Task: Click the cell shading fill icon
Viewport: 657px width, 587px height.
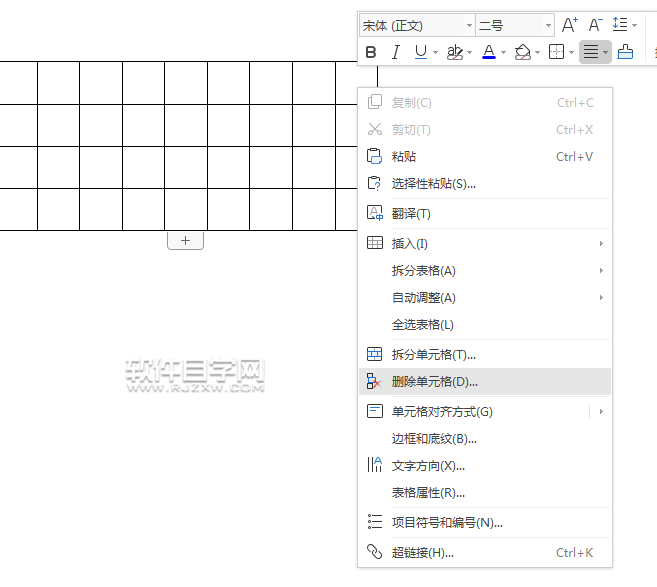Action: click(x=522, y=52)
